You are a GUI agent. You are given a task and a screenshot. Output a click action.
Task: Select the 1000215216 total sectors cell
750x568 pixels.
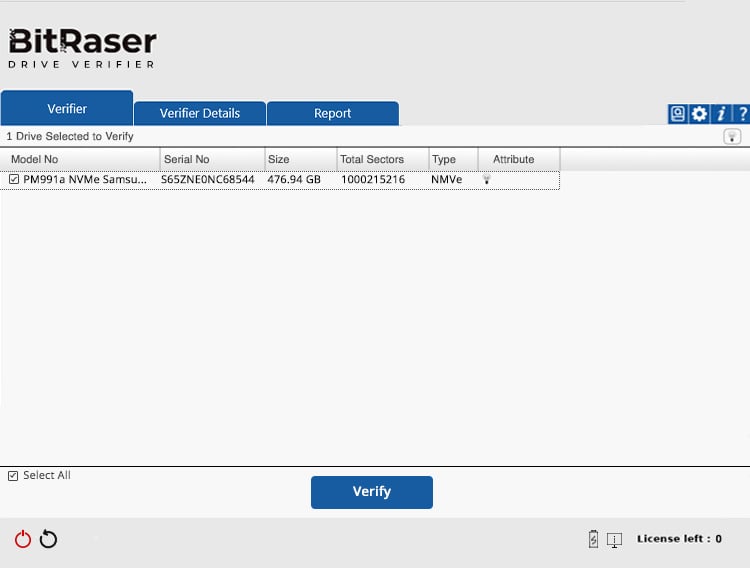point(373,179)
